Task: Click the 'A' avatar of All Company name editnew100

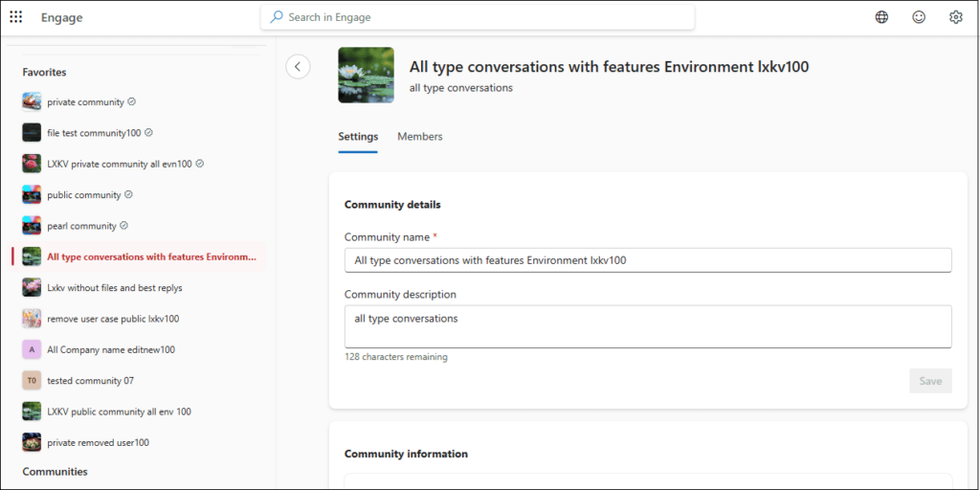Action: pyautogui.click(x=32, y=349)
